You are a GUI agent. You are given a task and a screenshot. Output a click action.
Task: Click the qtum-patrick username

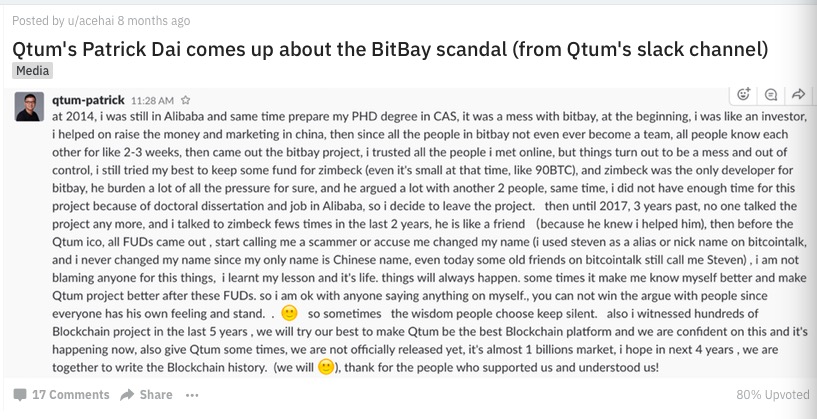click(x=88, y=100)
